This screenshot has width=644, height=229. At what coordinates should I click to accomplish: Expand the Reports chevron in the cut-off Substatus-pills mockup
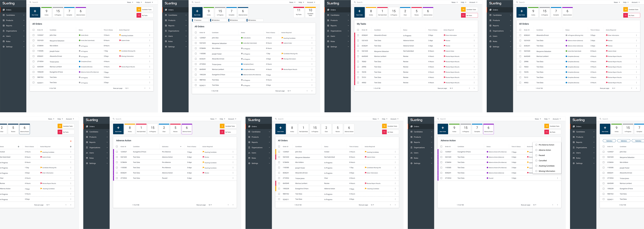tap(594, 142)
